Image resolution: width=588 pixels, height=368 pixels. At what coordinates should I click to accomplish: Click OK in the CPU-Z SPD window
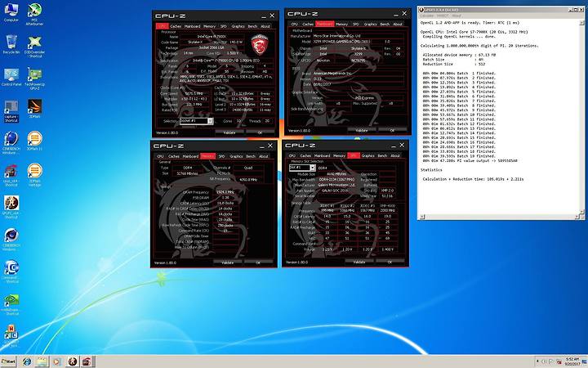pyautogui.click(x=390, y=262)
